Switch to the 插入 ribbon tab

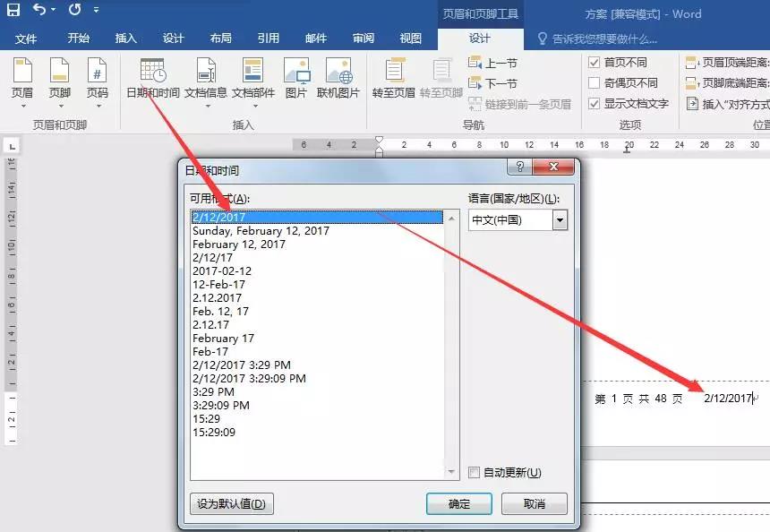(x=125, y=39)
